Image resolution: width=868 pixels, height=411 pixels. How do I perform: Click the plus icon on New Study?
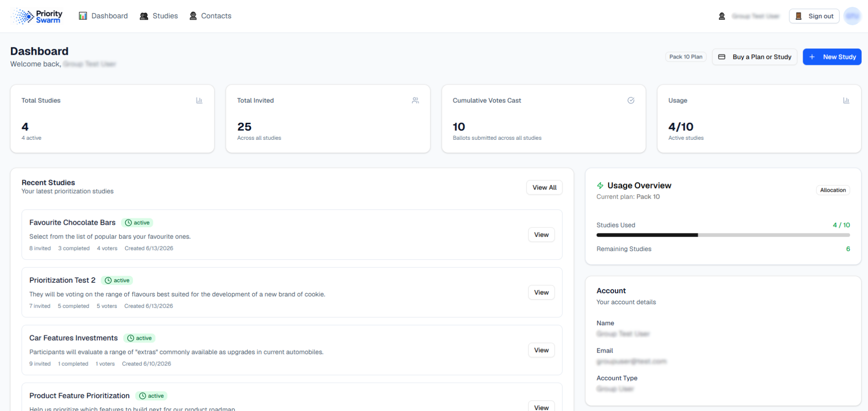tap(812, 57)
